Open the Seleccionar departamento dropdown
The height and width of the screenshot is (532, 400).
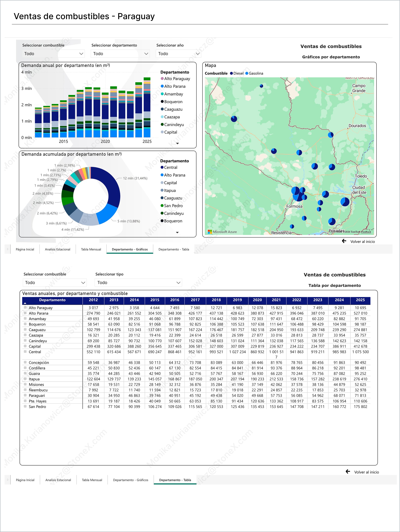[x=120, y=54]
